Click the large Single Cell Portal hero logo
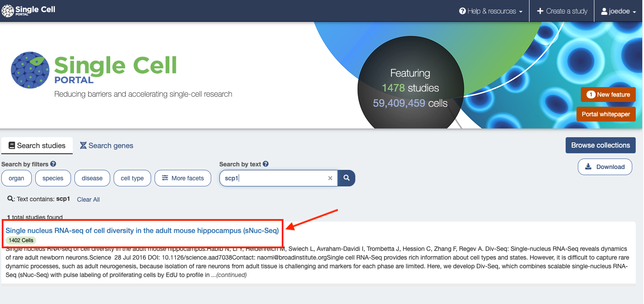The height and width of the screenshot is (304, 644). pos(94,70)
